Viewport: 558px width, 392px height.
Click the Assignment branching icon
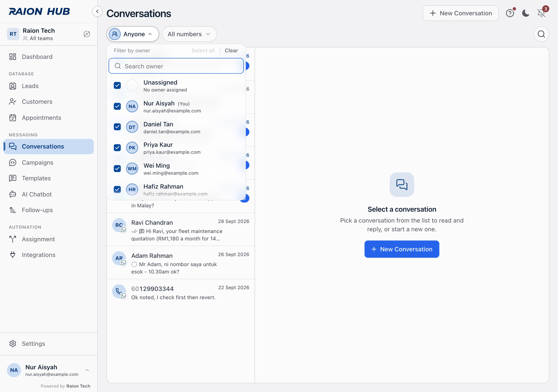13,239
